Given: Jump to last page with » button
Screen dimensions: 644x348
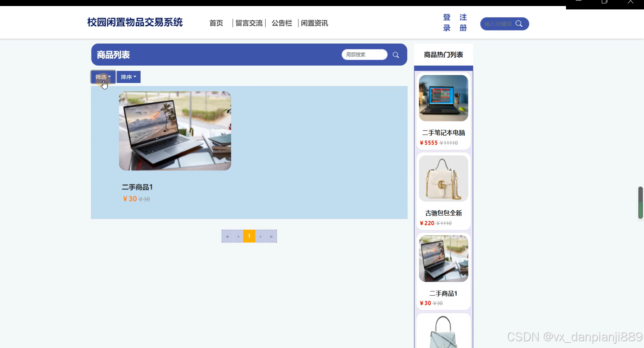Looking at the screenshot, I should (271, 236).
